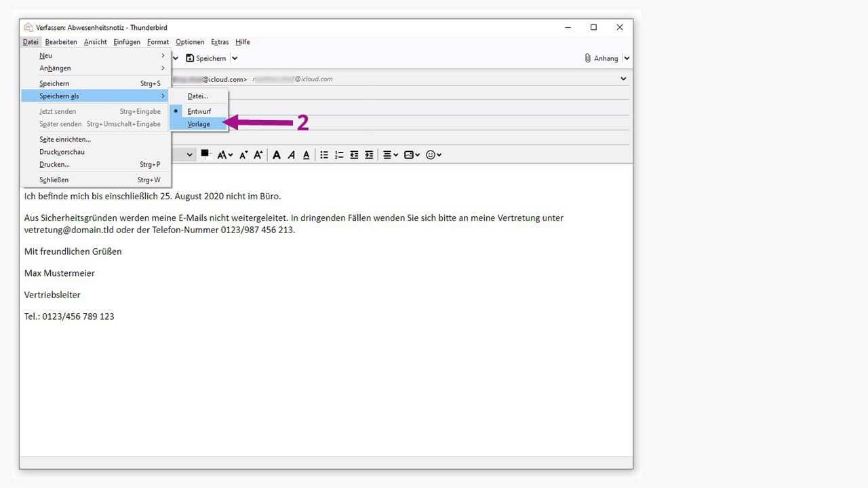Expand the Anhang attachment dropdown arrow
Viewport: 868px width, 488px height.
(x=627, y=58)
